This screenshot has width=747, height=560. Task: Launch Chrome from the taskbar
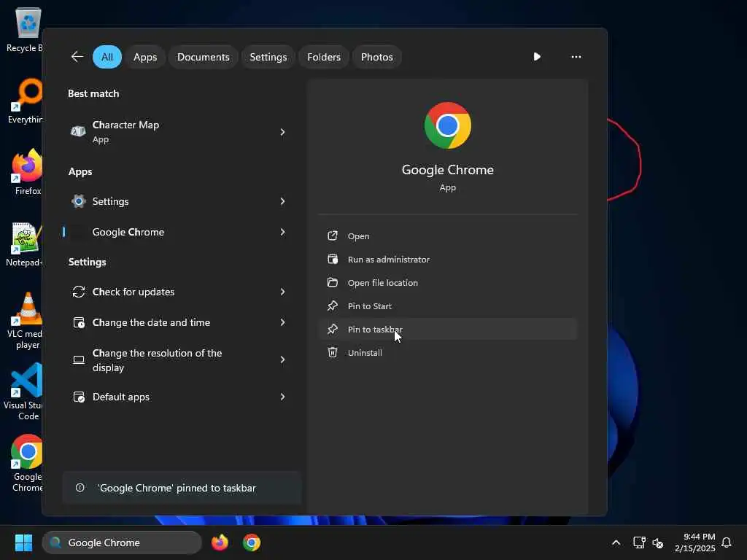tap(252, 542)
